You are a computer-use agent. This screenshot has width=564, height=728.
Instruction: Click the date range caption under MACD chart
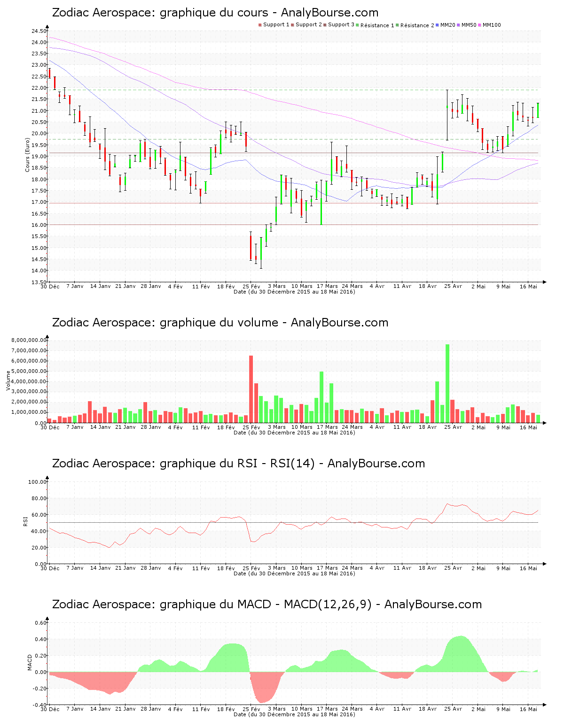(x=294, y=714)
